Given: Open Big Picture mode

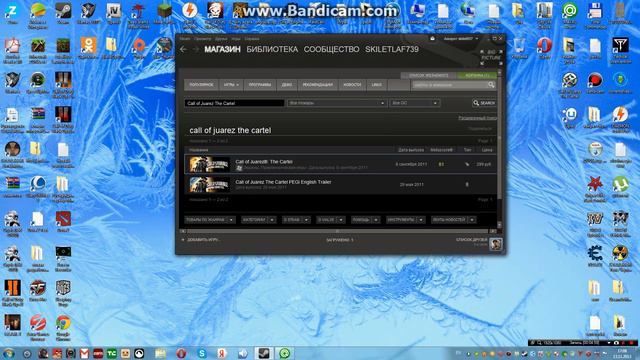Looking at the screenshot, I should (x=491, y=57).
